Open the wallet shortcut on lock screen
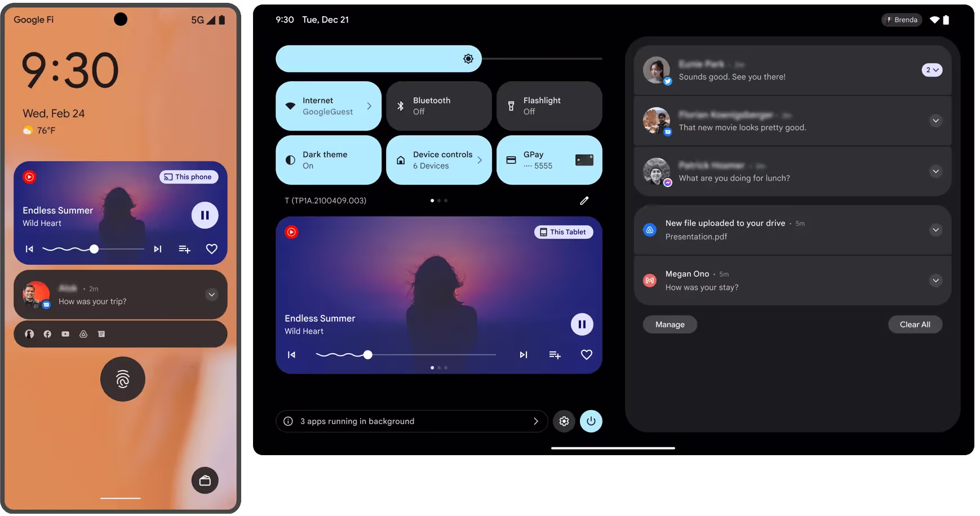This screenshot has width=980, height=516. pyautogui.click(x=205, y=481)
